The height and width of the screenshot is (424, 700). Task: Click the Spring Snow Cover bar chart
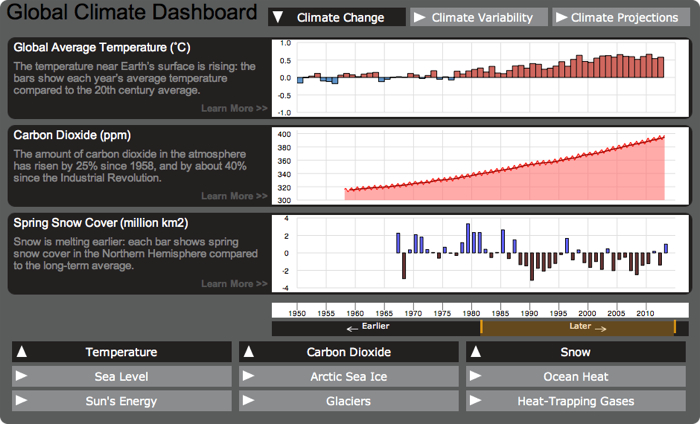pyautogui.click(x=480, y=254)
